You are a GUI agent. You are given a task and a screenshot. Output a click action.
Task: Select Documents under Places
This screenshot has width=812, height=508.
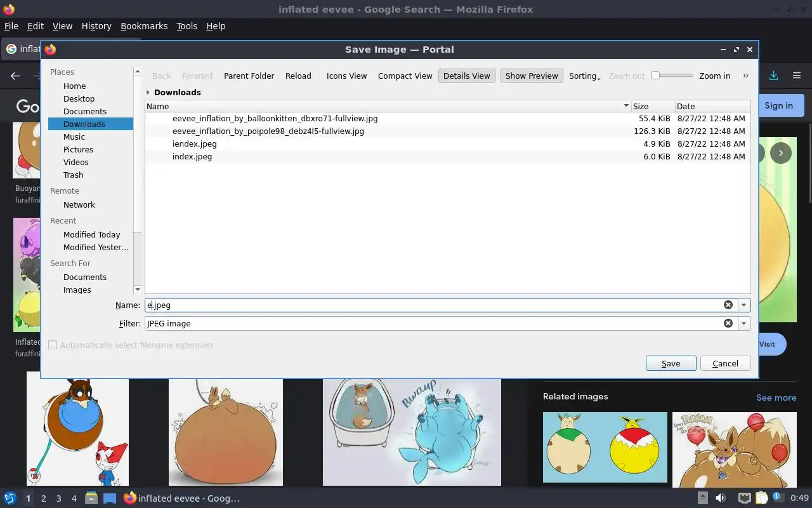(x=85, y=111)
